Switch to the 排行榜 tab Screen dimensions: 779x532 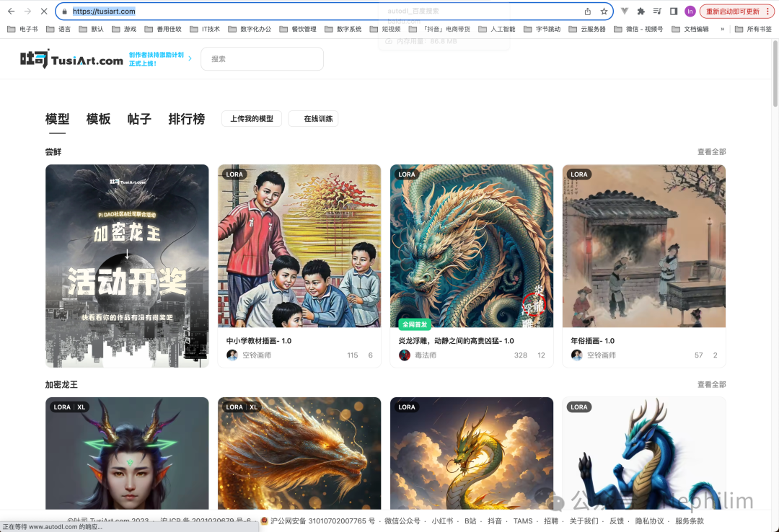187,119
